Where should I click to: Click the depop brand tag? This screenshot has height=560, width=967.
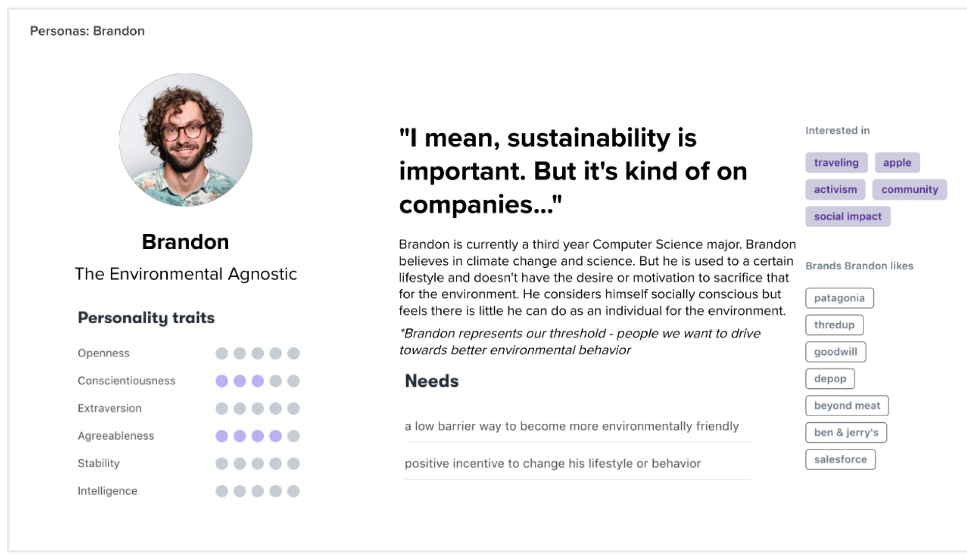(x=830, y=379)
